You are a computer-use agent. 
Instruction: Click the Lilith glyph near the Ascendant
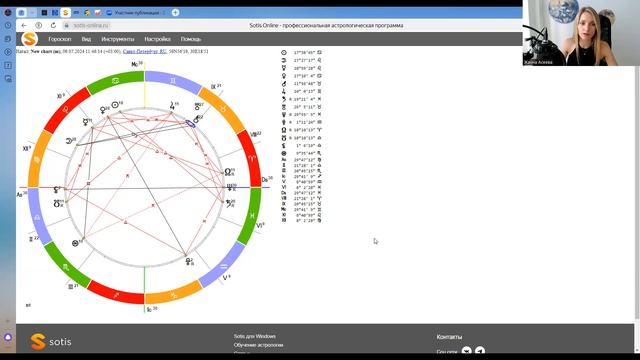(x=56, y=190)
